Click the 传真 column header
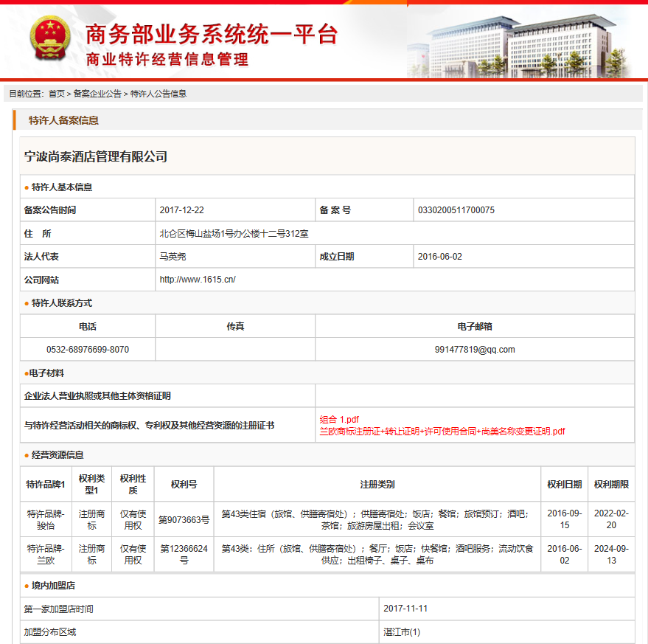Screen dimensions: 648x644 click(x=235, y=326)
